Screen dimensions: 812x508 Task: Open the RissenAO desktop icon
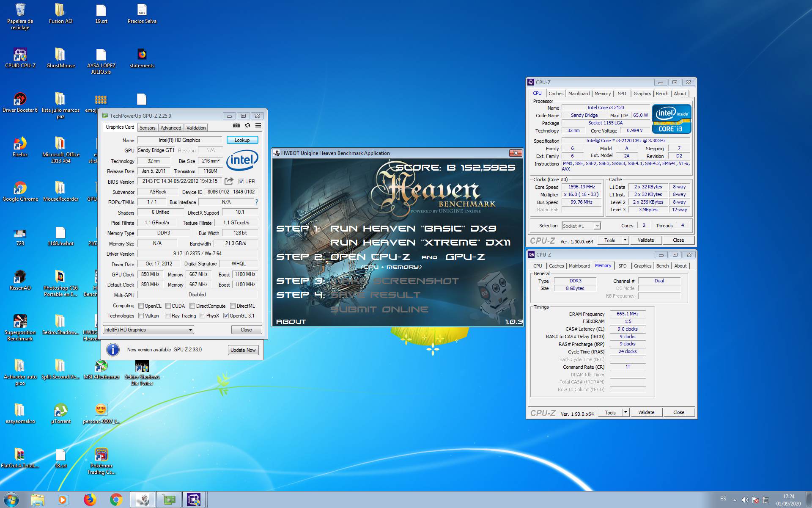click(20, 280)
